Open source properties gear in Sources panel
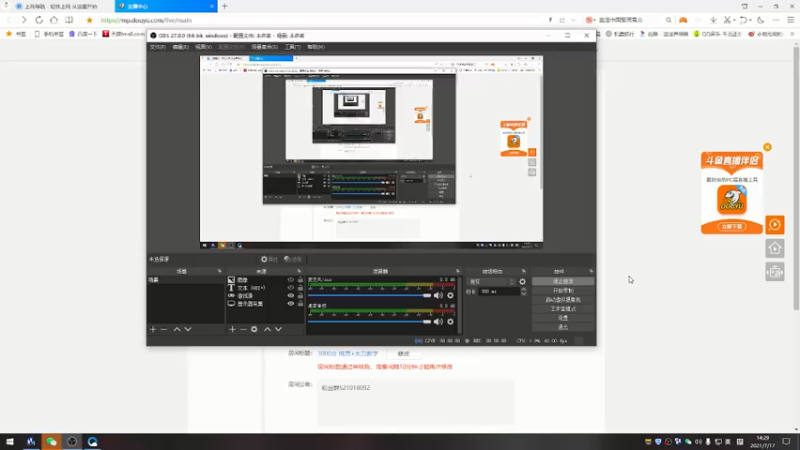The height and width of the screenshot is (450, 800). [254, 330]
